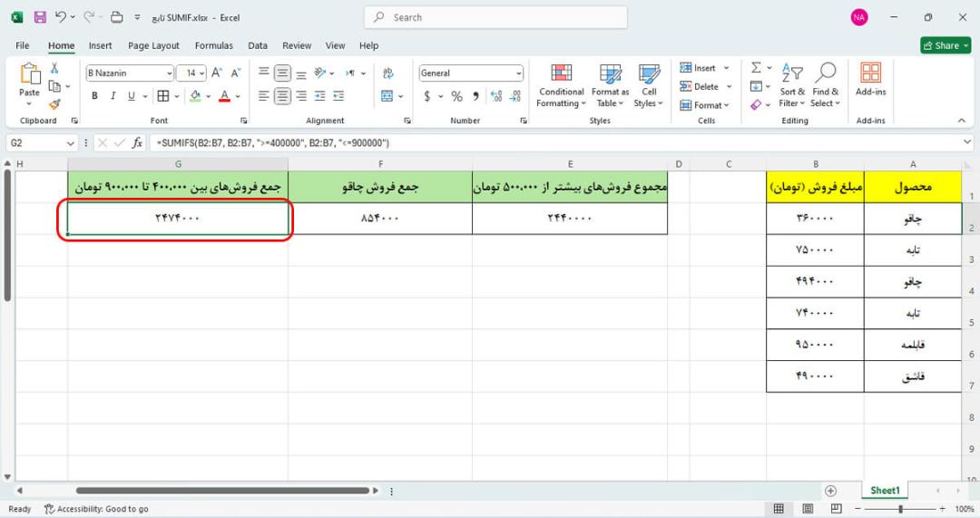Screen dimensions: 980x518
Task: Click the Insert Function fx icon
Action: [137, 143]
